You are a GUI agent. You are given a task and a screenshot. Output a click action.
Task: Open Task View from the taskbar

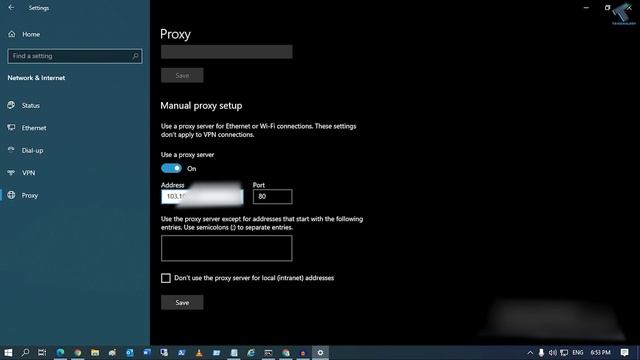(42, 353)
